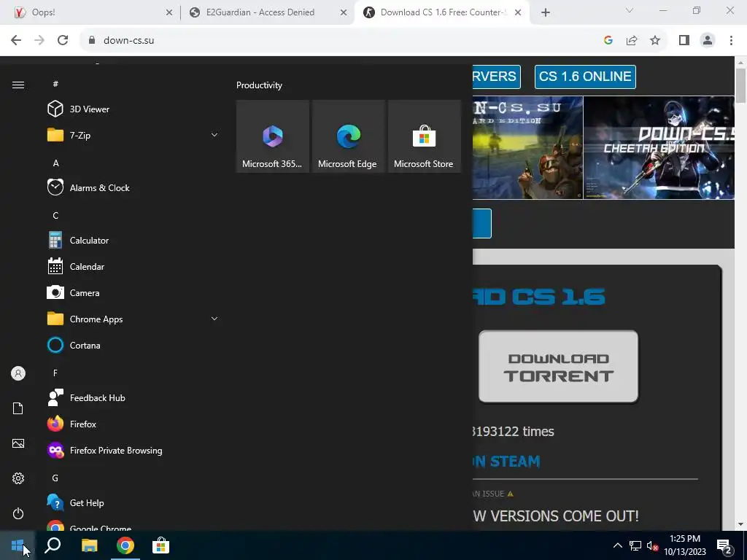
Task: Click the Cheetah Edition banner image
Action: tap(659, 147)
